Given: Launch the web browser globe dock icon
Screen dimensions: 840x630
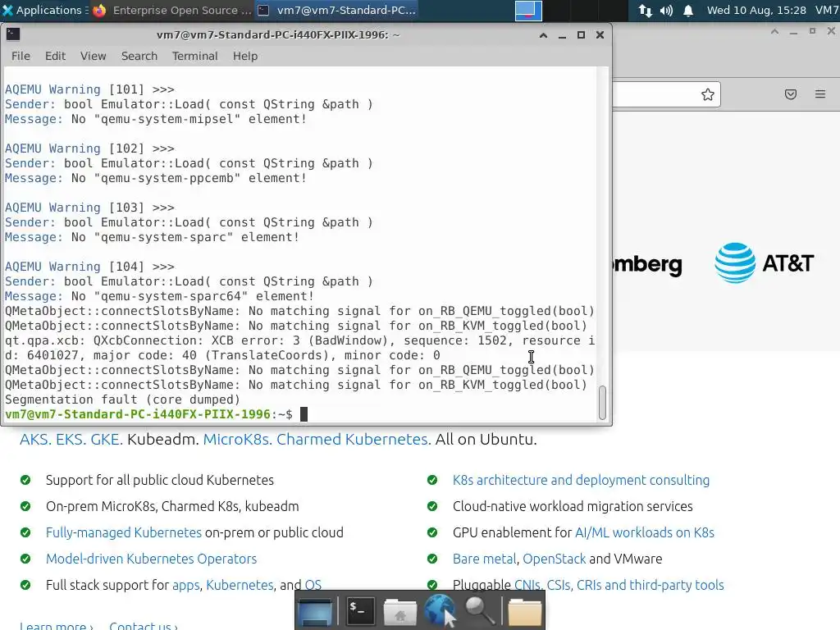Looking at the screenshot, I should (441, 611).
